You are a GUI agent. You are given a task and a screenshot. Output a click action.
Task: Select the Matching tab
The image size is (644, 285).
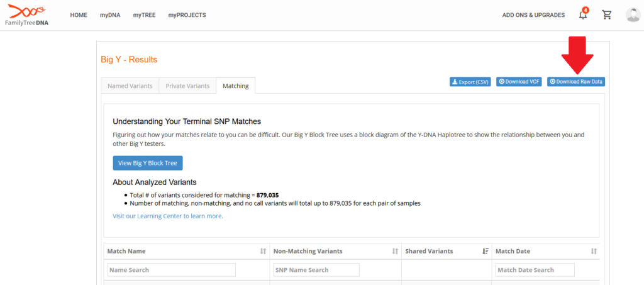236,86
